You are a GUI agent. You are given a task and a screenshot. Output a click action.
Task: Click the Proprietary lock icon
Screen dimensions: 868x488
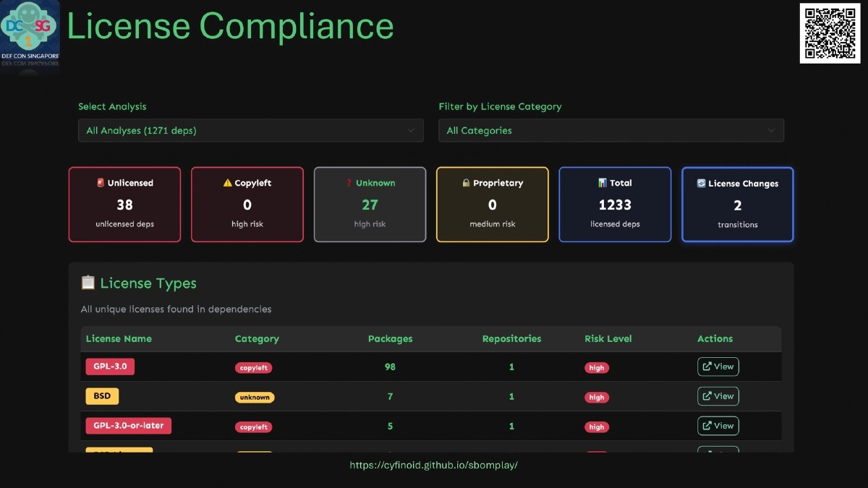(467, 184)
